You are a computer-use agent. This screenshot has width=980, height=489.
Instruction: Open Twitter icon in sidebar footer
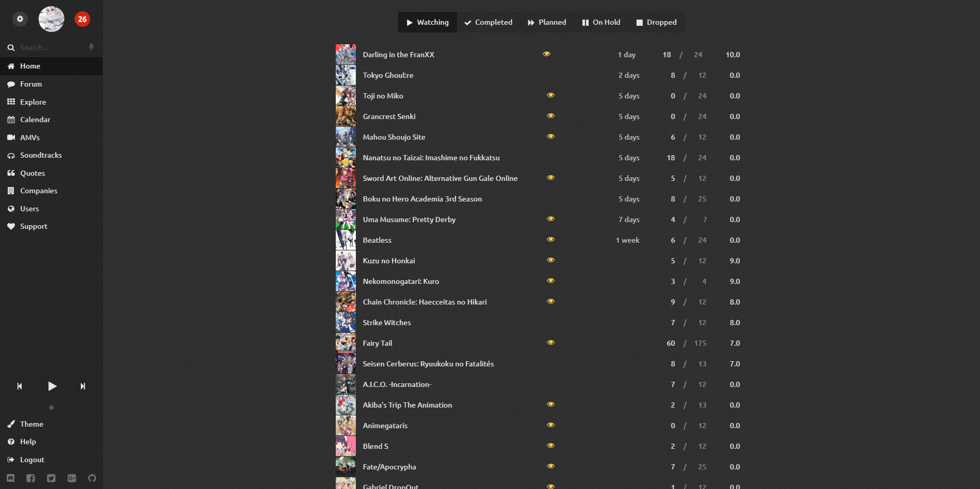[x=51, y=478]
